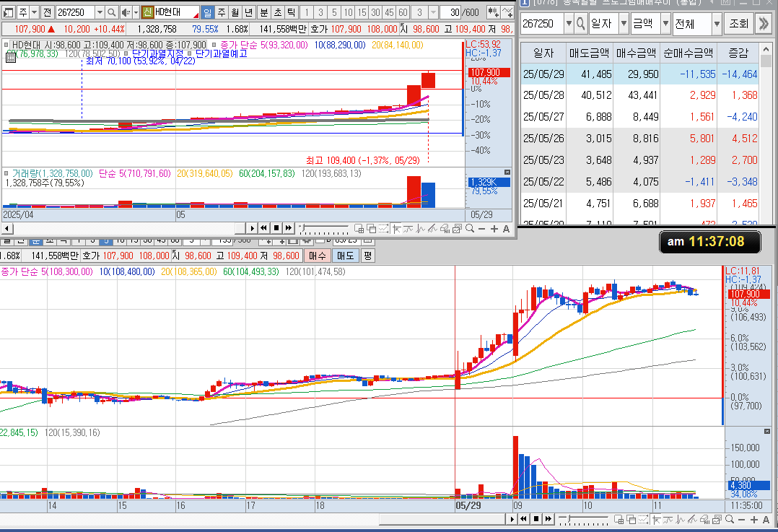This screenshot has width=778, height=532.
Task: Fast forward in the top chart replay controls
Action: tap(289, 228)
